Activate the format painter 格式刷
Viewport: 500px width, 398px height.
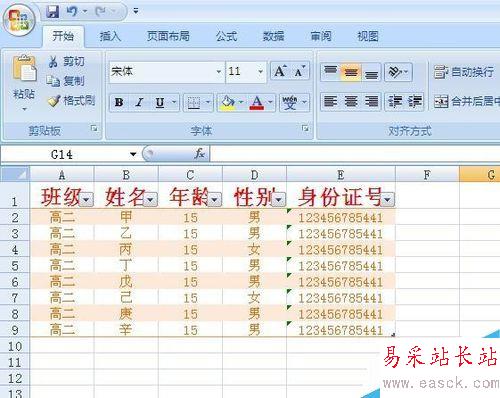pos(71,100)
